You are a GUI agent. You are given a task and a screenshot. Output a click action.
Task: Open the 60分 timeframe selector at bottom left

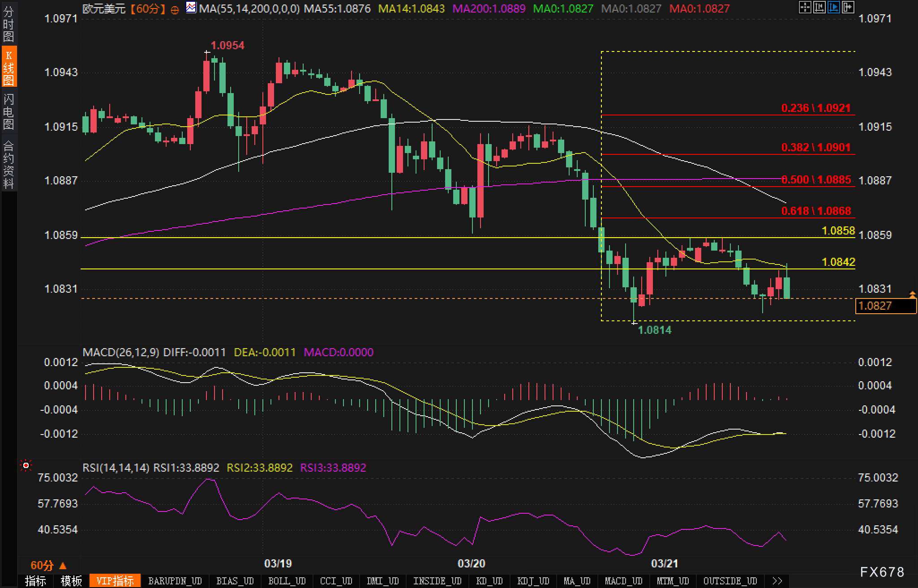coord(48,566)
